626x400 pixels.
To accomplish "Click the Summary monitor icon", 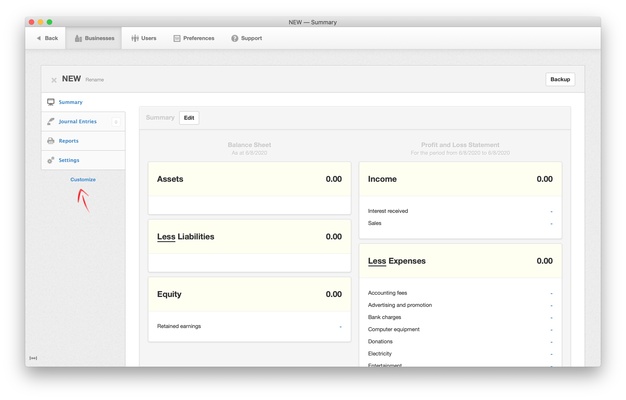I will [51, 102].
